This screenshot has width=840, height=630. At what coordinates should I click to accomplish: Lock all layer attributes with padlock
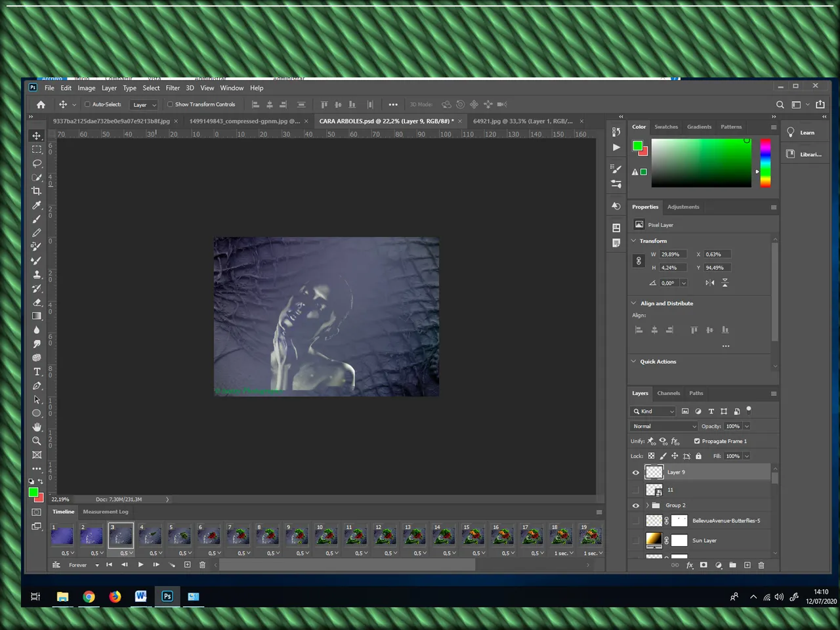click(698, 456)
